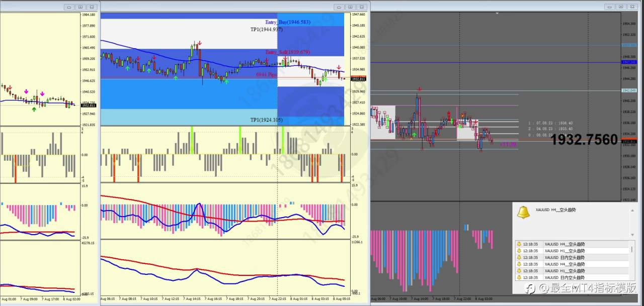This screenshot has width=644, height=306.
Task: Click the alert list scrollbar thumb
Action: [632, 250]
